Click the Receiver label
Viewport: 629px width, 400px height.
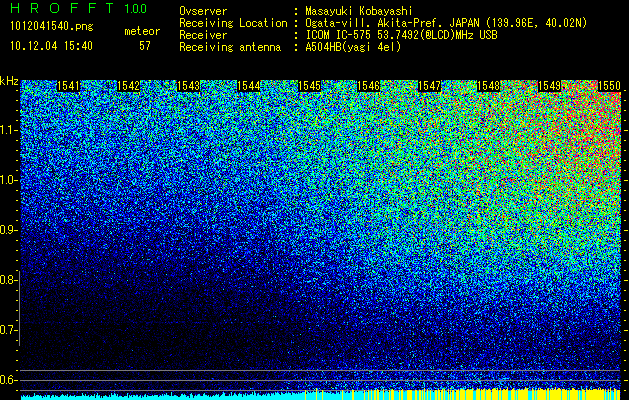click(x=203, y=35)
